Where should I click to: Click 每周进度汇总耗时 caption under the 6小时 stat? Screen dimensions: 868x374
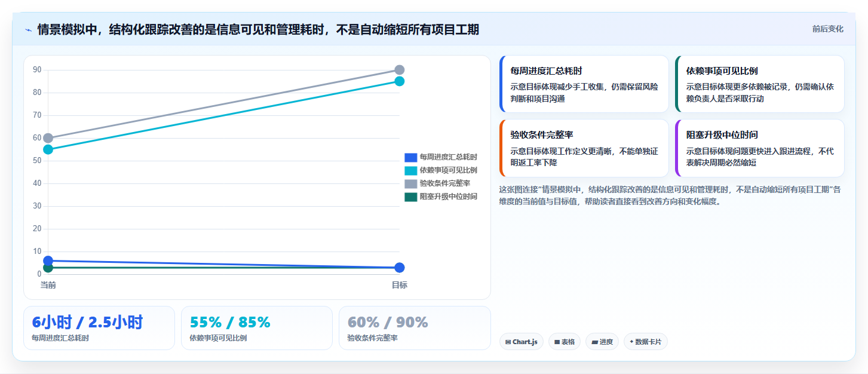[60, 338]
